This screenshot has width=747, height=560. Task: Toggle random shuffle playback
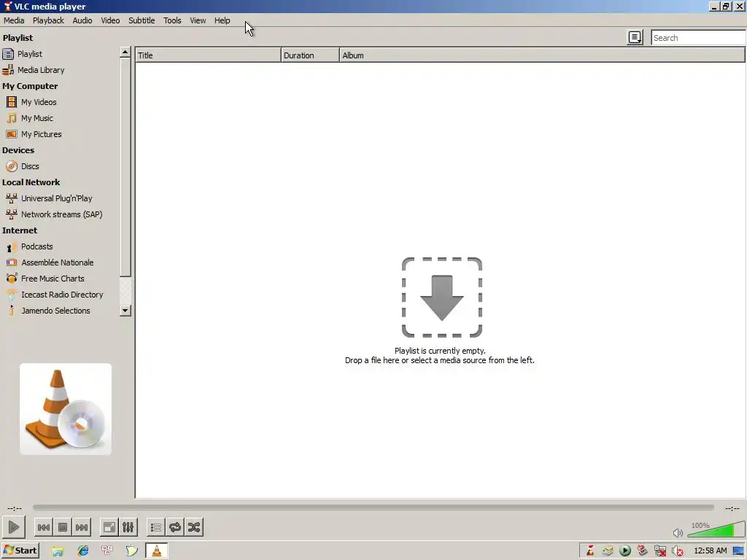[194, 527]
